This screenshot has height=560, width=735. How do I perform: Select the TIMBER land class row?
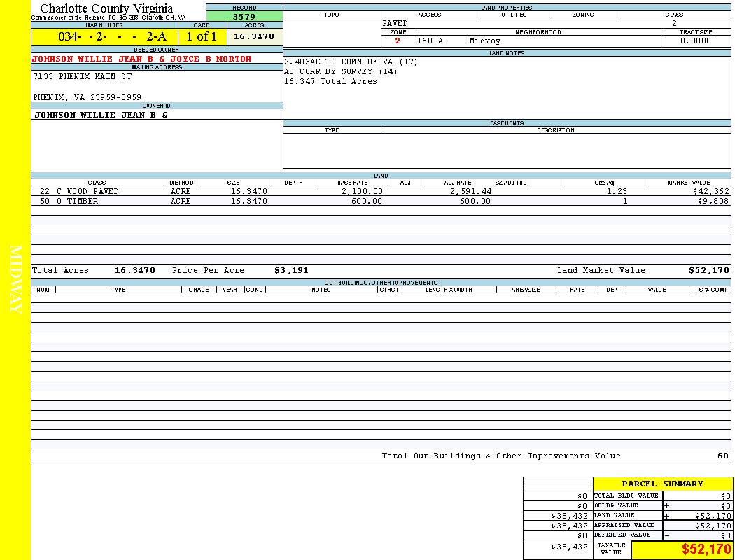click(x=69, y=201)
